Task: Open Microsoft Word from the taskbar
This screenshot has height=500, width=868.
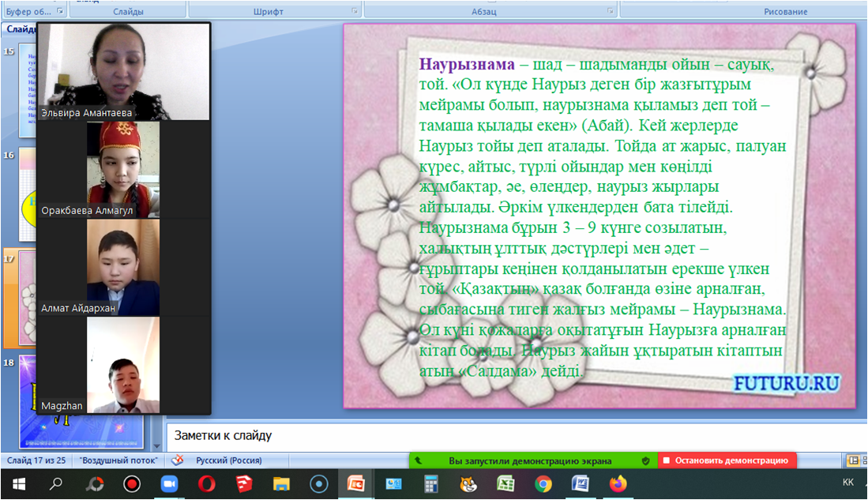Action: pyautogui.click(x=580, y=483)
